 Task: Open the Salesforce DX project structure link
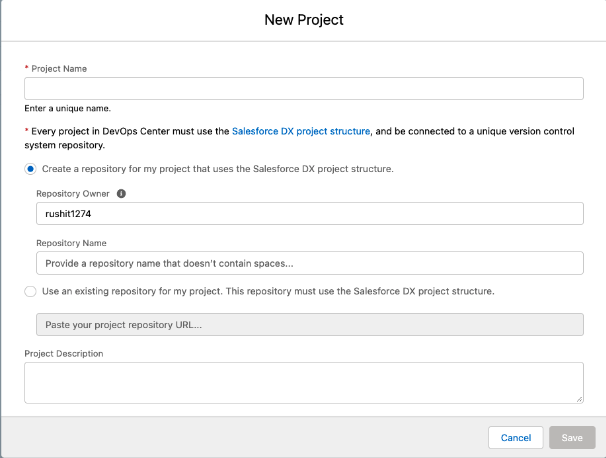tap(301, 131)
